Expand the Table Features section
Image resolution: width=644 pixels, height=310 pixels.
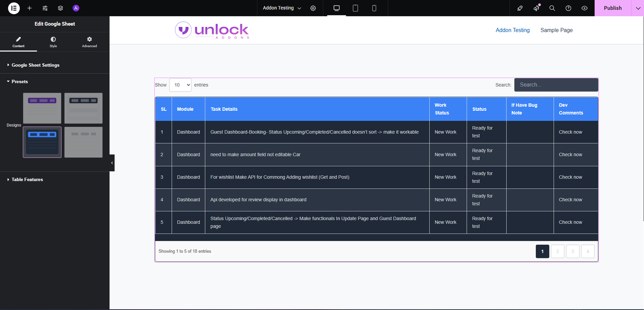tap(27, 179)
